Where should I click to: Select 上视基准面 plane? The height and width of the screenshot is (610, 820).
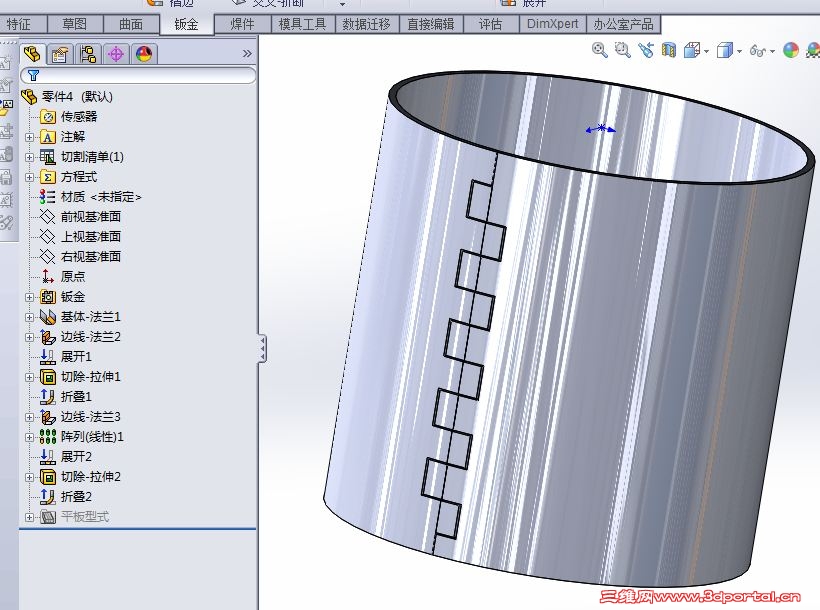pos(90,236)
